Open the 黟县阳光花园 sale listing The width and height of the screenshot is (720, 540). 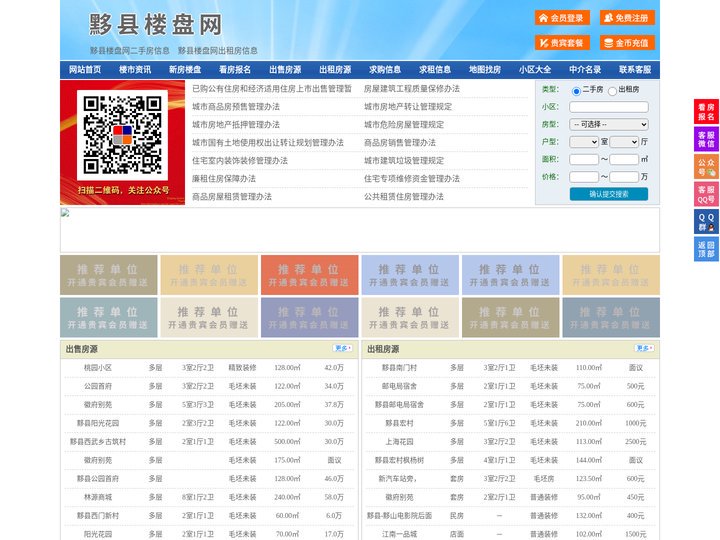tap(98, 423)
